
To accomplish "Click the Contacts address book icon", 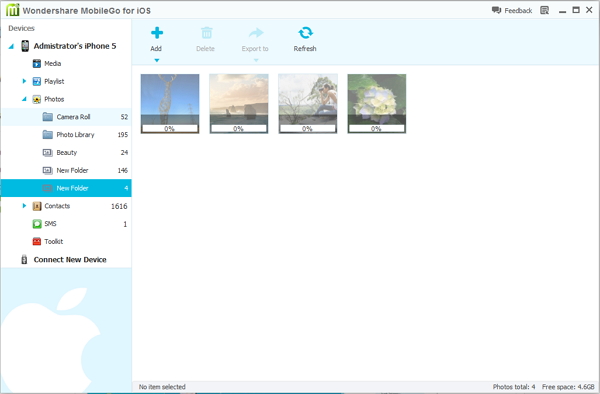I will coord(37,206).
